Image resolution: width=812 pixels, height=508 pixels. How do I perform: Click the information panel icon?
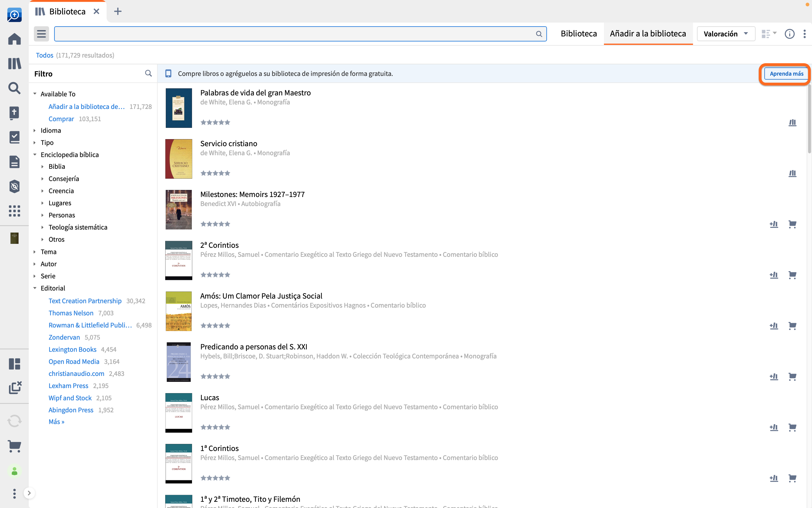pos(789,34)
